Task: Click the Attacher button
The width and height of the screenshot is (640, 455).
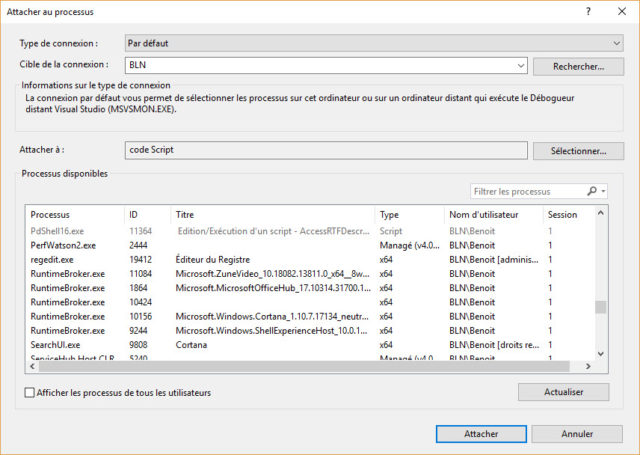Action: 481,434
